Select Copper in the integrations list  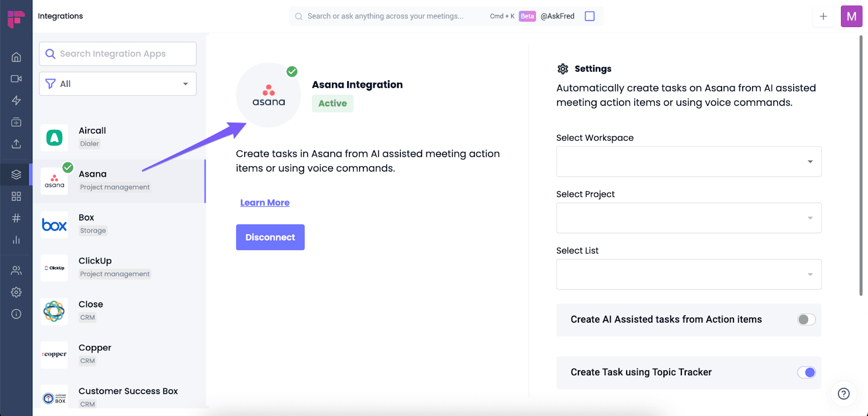pos(119,355)
